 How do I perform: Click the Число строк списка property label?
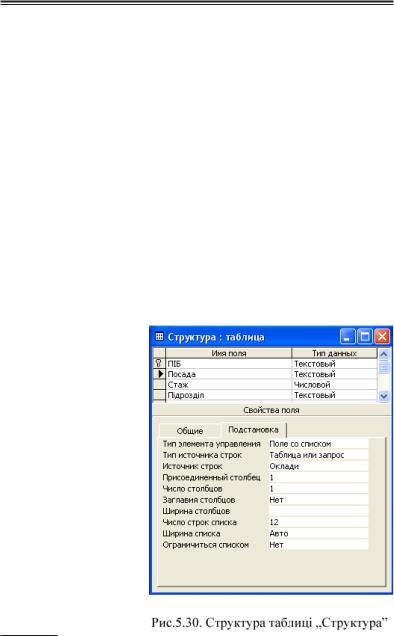click(200, 522)
